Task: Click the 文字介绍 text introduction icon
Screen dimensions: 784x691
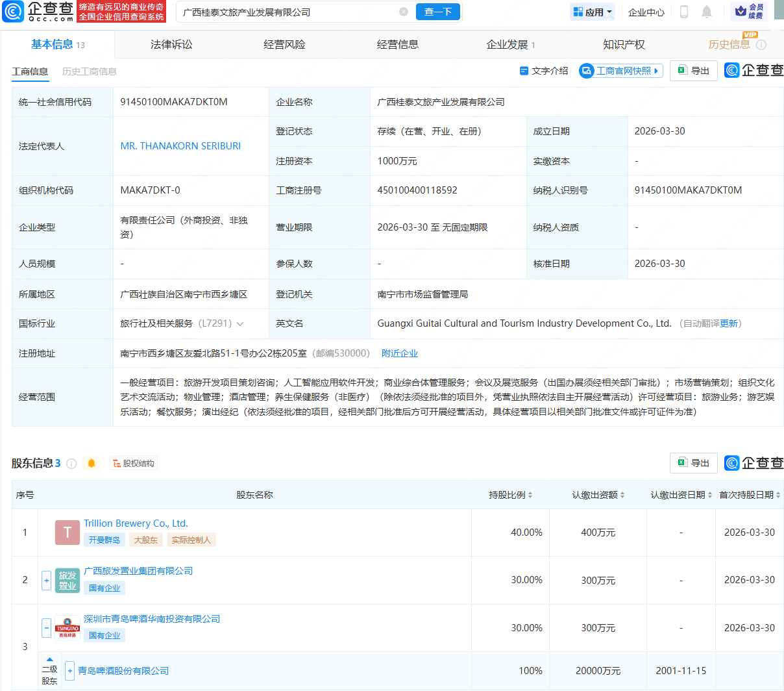Action: 544,71
